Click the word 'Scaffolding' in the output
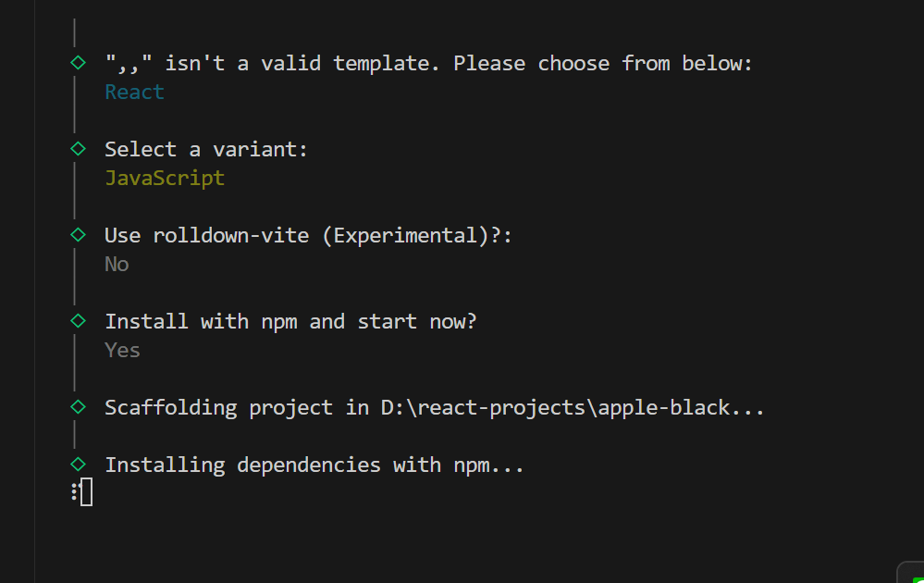The image size is (924, 583). click(x=170, y=407)
